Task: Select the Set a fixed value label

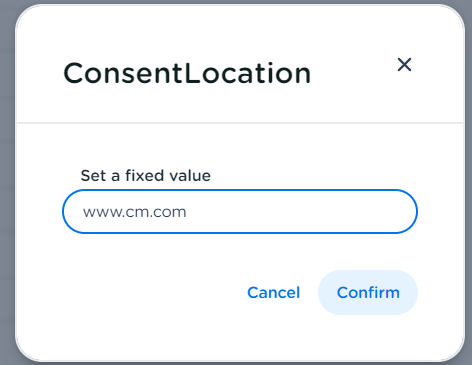Action: (146, 175)
